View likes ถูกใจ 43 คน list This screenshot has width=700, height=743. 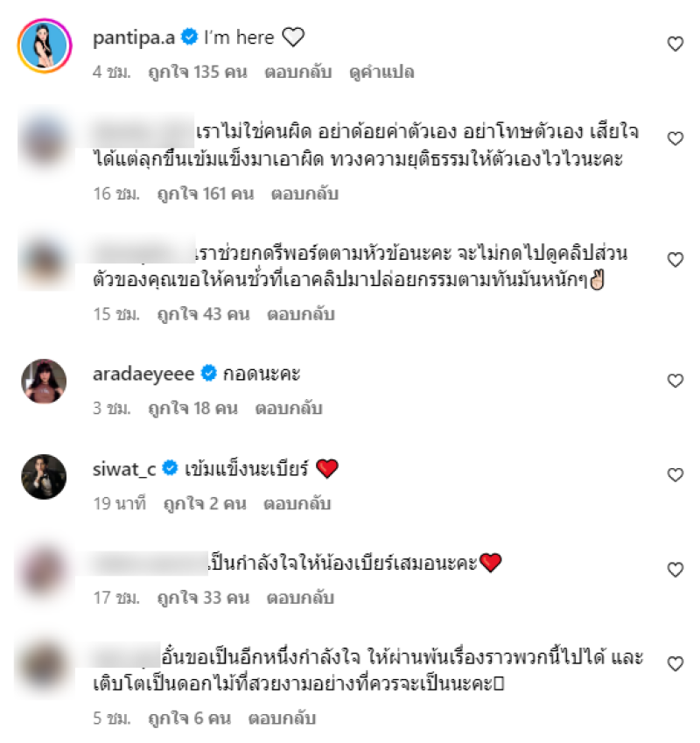[204, 315]
